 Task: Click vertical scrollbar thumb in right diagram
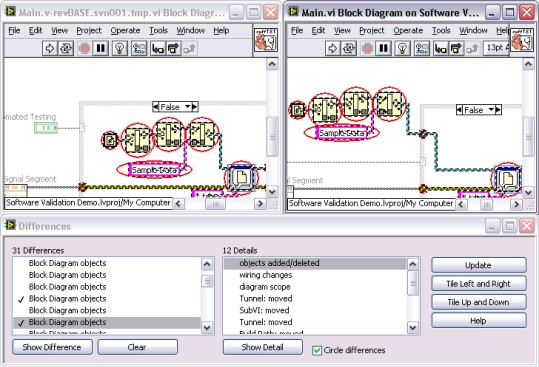pos(529,137)
